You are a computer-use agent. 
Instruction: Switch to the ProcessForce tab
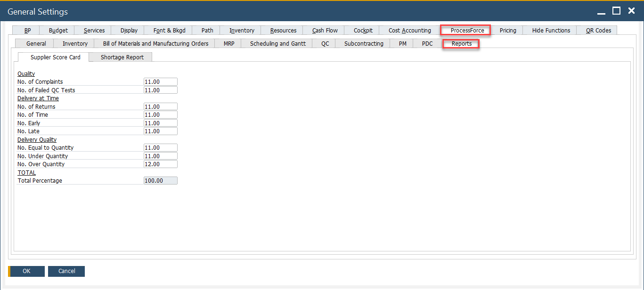click(465, 30)
